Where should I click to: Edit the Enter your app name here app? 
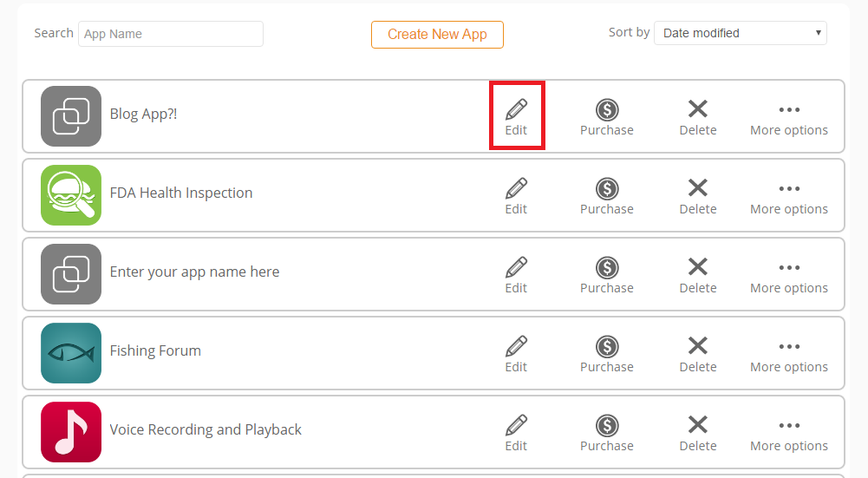(x=516, y=275)
